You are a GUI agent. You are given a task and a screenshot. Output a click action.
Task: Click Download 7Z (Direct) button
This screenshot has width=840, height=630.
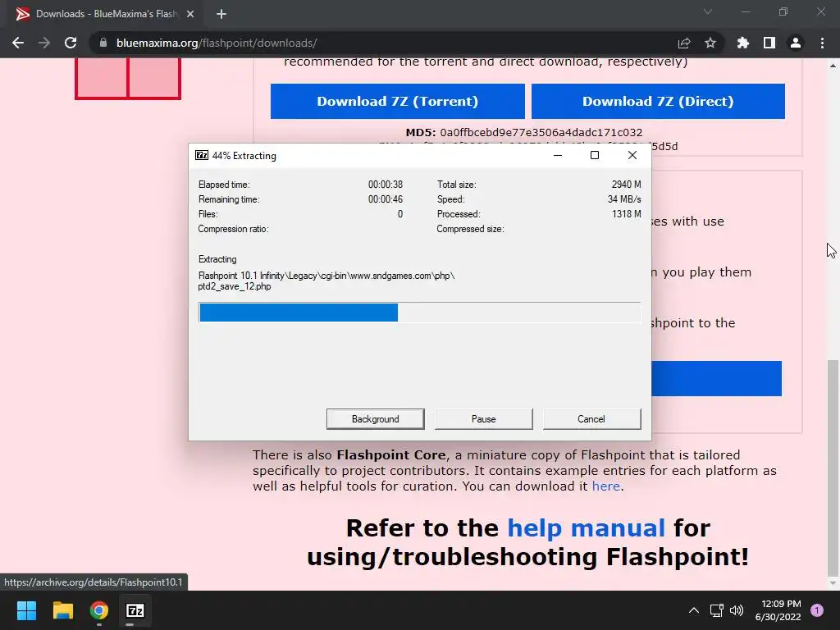click(x=658, y=101)
